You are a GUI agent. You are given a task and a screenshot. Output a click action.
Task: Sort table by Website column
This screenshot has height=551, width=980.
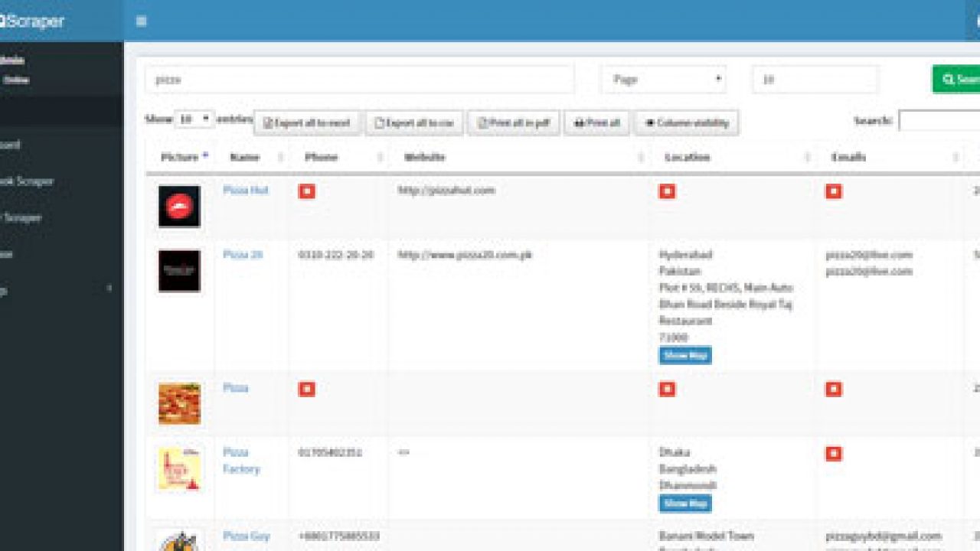520,157
